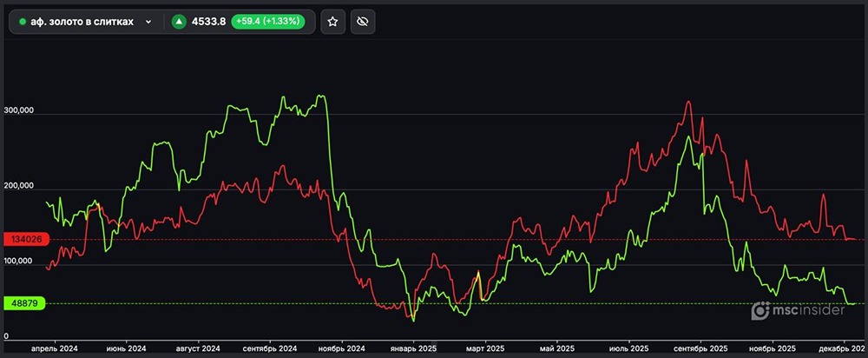Toggle the crossed-out eye visibility icon
Image resolution: width=868 pixels, height=358 pixels.
(363, 22)
